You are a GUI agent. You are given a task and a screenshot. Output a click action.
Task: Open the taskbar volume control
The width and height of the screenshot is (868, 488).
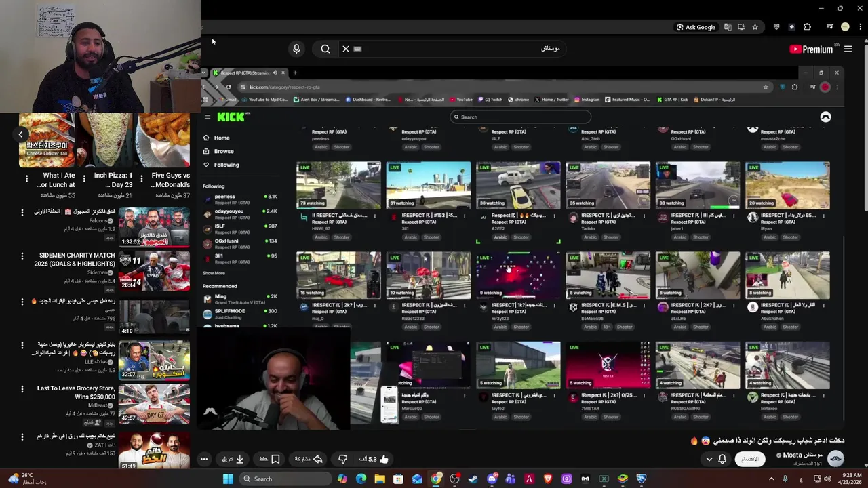(x=827, y=479)
